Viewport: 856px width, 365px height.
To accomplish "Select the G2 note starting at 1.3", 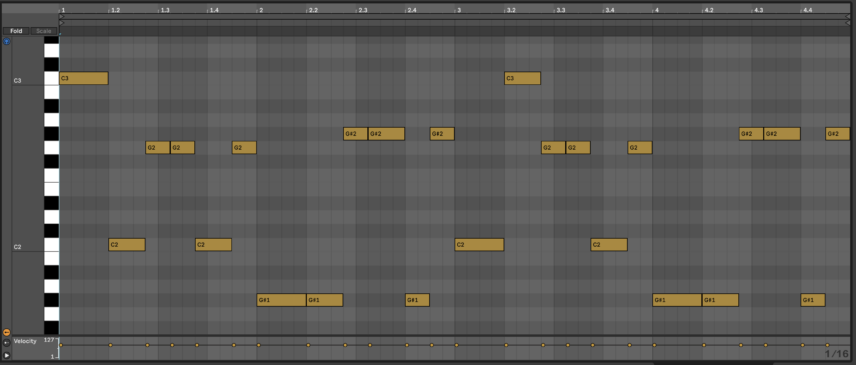I will coord(182,147).
